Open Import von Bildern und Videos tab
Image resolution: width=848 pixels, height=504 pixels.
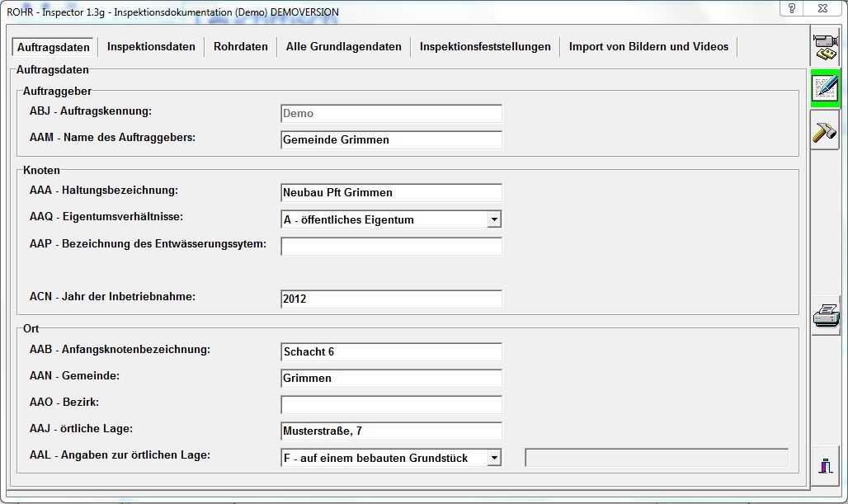[648, 47]
